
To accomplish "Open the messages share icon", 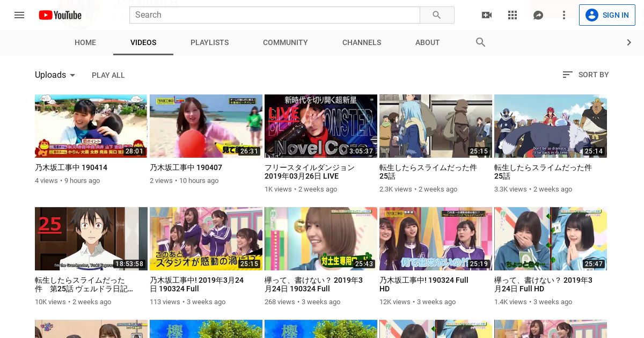I will [x=538, y=15].
